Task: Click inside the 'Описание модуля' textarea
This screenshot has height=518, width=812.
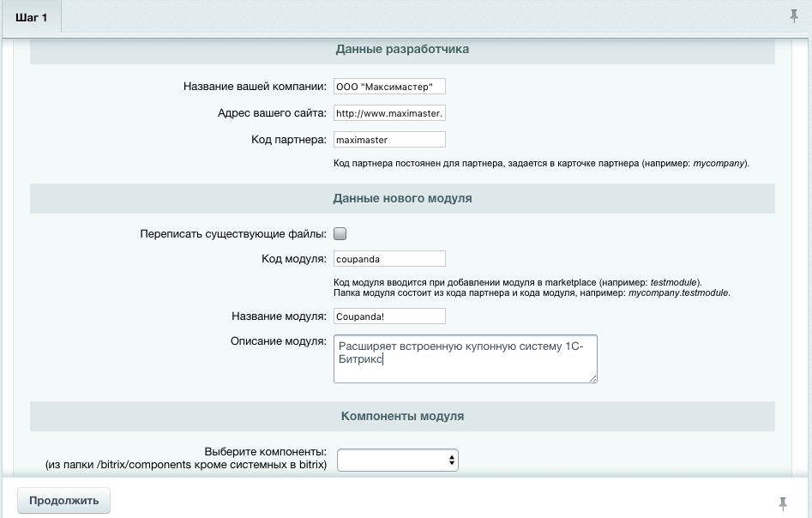Action: tap(466, 358)
